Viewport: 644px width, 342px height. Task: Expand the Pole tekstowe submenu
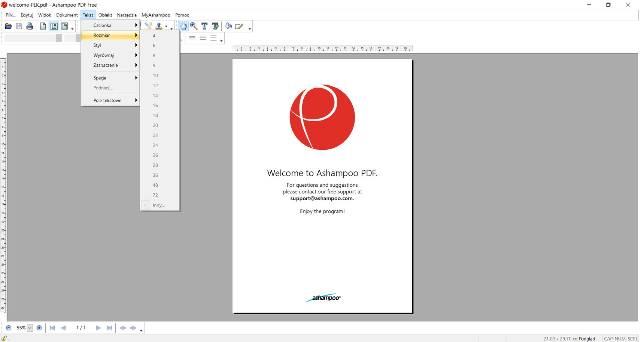(x=110, y=100)
